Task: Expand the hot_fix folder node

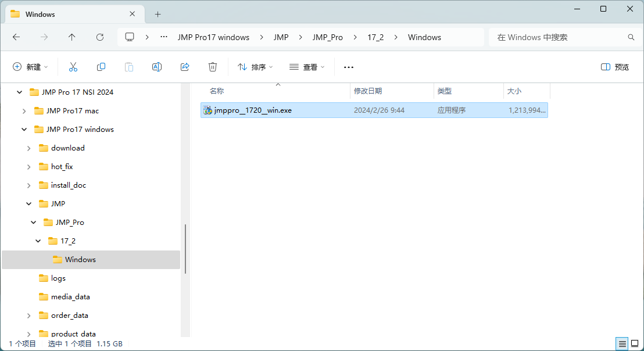Action: point(28,167)
